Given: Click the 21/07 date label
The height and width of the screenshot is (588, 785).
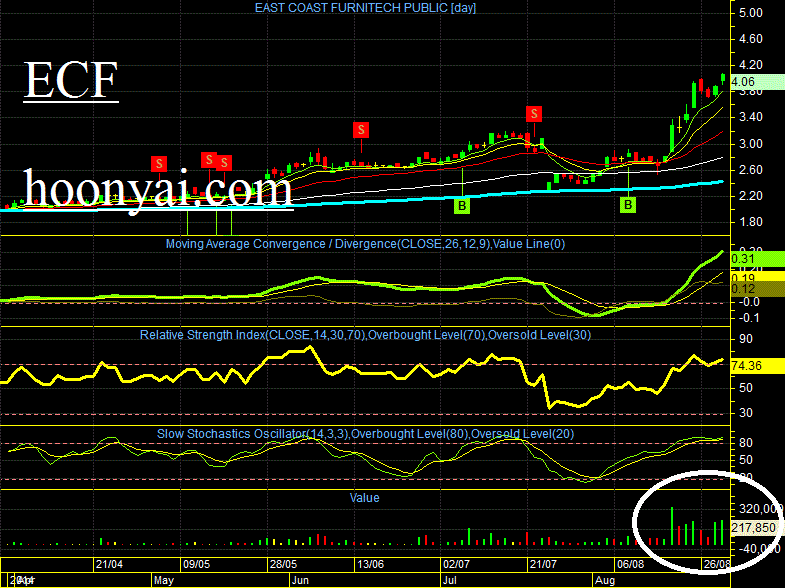Looking at the screenshot, I should 543,564.
